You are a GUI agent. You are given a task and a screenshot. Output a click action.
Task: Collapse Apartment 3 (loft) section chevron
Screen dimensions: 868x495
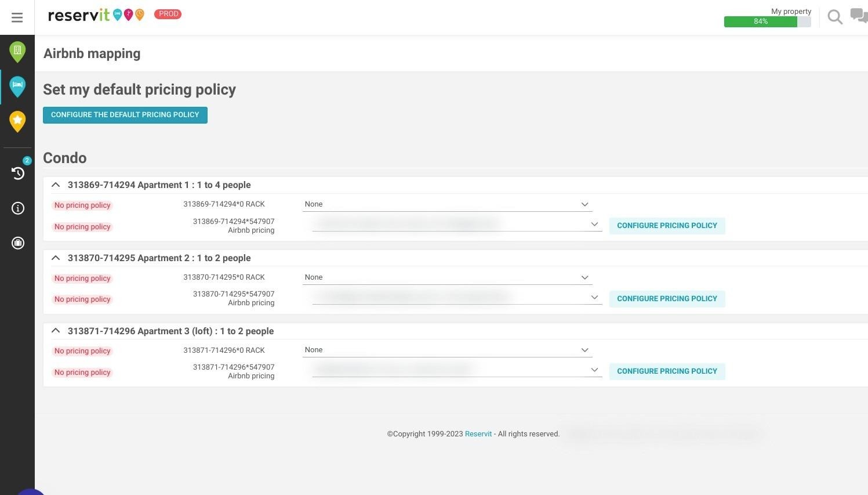tap(56, 331)
